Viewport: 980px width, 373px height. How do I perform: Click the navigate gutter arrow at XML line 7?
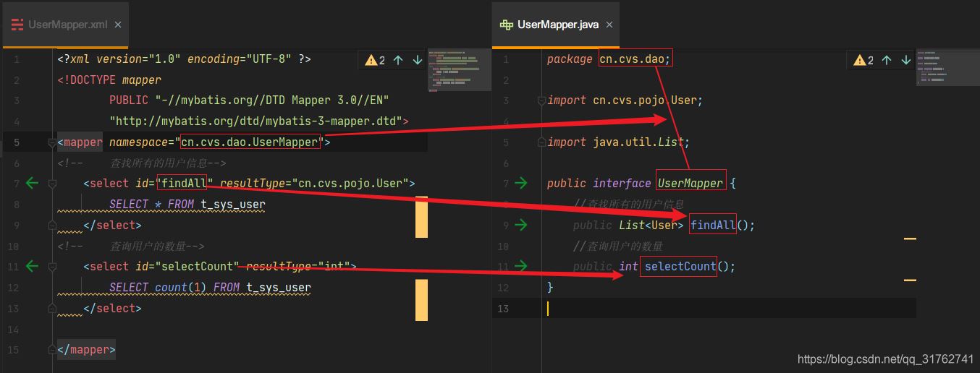click(32, 184)
